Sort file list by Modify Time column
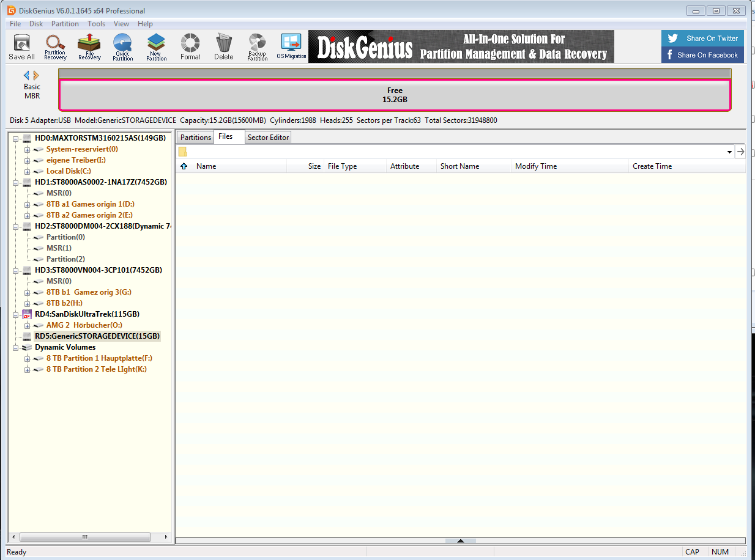Image resolution: width=755 pixels, height=560 pixels. 570,166
